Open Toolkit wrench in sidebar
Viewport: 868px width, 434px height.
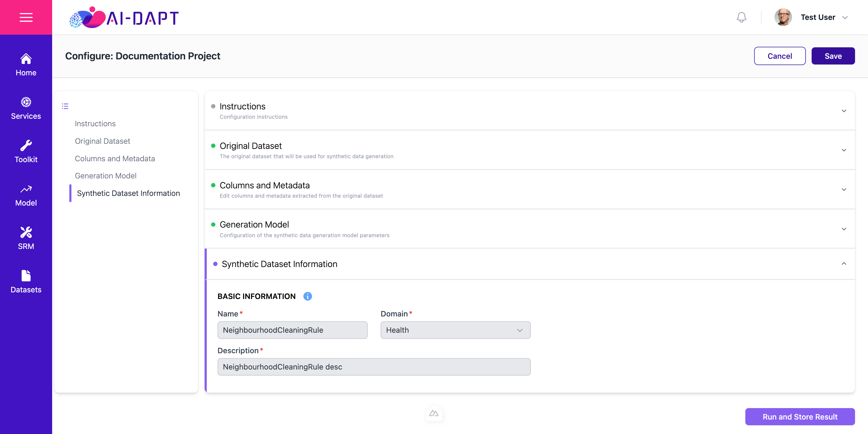click(26, 152)
